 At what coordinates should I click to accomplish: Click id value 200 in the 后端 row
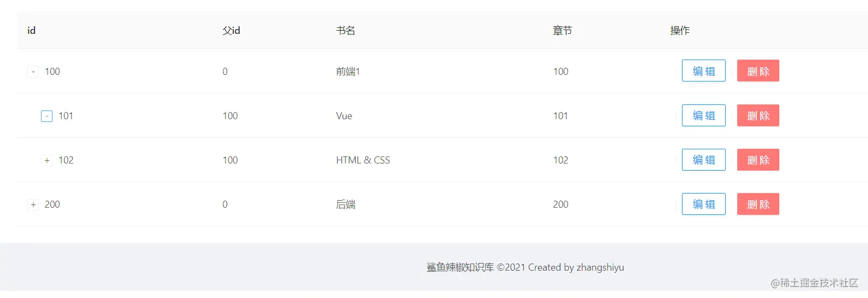tap(52, 204)
